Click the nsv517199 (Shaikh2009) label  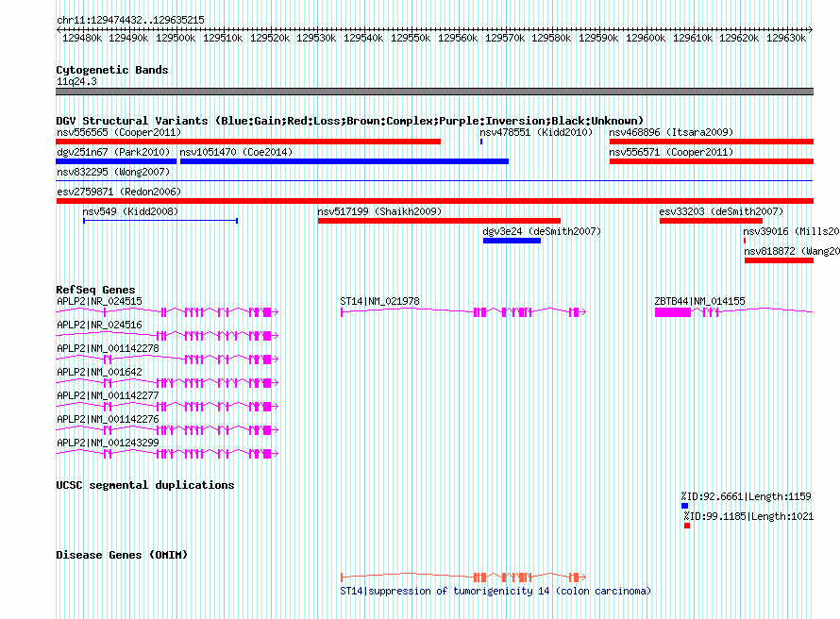tap(379, 211)
